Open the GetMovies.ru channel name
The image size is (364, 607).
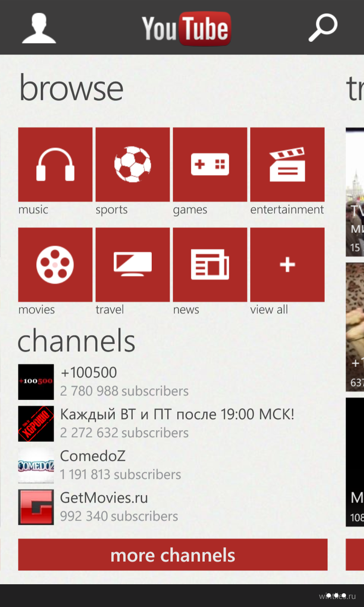pyautogui.click(x=104, y=498)
